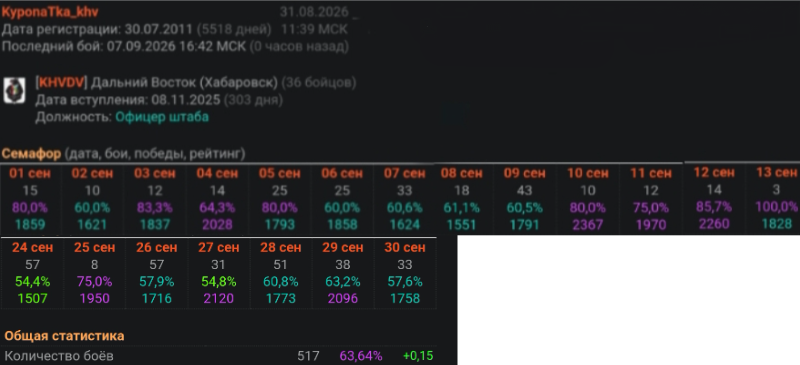Image resolution: width=800 pixels, height=365 pixels.
Task: Select the 26 сен date cell
Action: 156,248
